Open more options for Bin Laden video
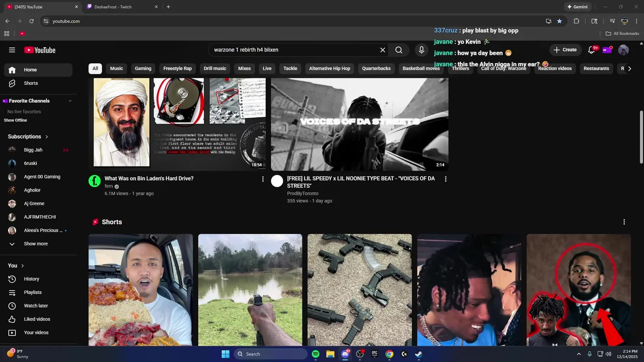This screenshot has height=362, width=644. click(263, 179)
